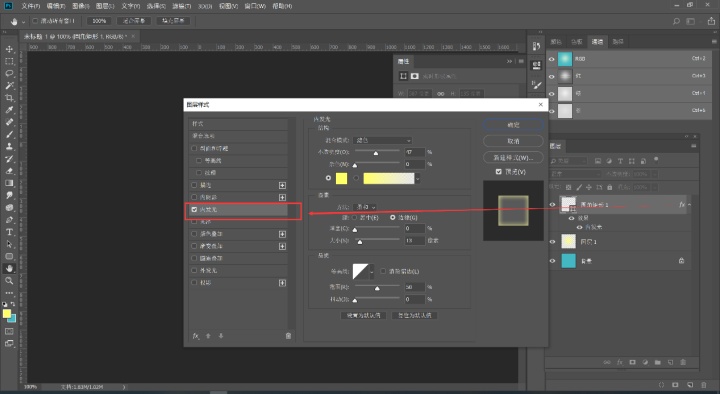Click the 新建样式(W)... New Style button

(x=513, y=158)
